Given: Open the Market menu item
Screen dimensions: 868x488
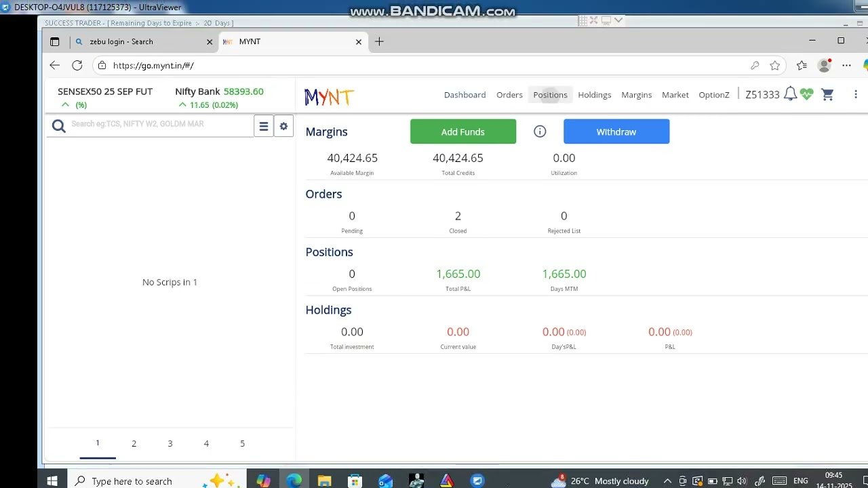Looking at the screenshot, I should tap(675, 95).
